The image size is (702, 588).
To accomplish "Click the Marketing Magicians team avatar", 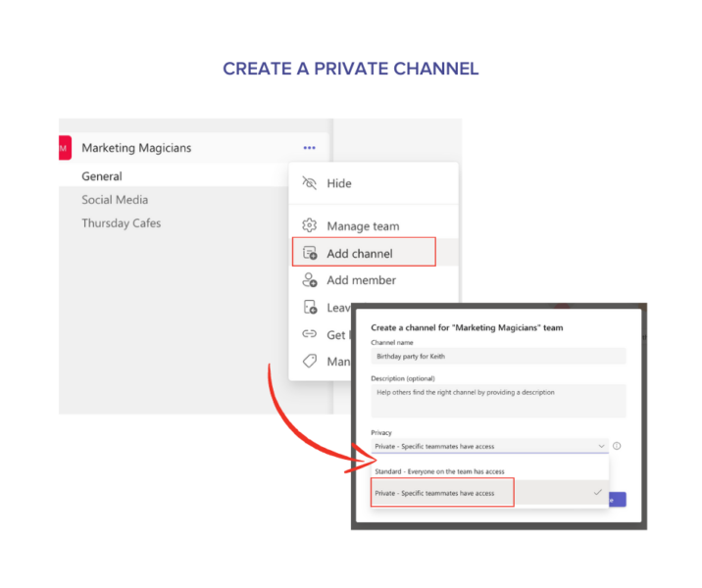I will pos(65,148).
